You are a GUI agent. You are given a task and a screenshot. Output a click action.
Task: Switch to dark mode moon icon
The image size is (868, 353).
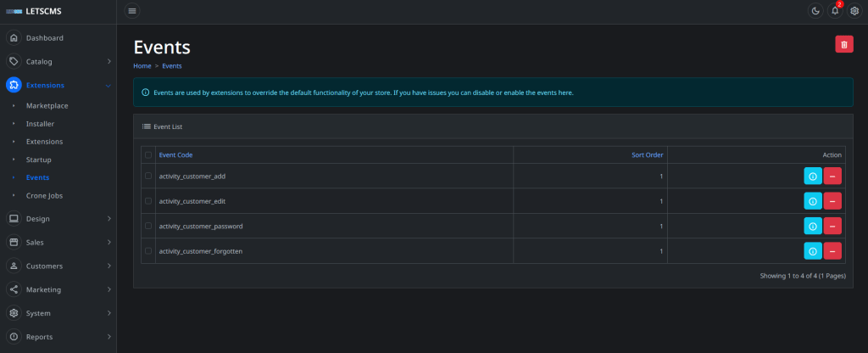[x=815, y=11]
